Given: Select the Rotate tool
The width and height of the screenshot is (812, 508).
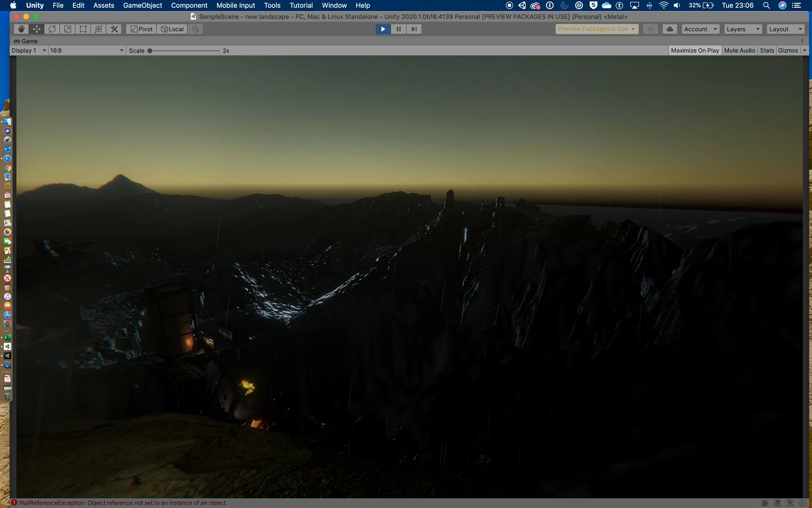Looking at the screenshot, I should coord(52,29).
